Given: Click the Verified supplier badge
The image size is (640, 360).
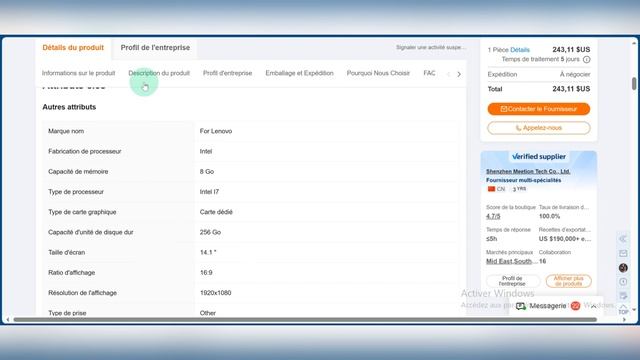Looking at the screenshot, I should tap(538, 156).
